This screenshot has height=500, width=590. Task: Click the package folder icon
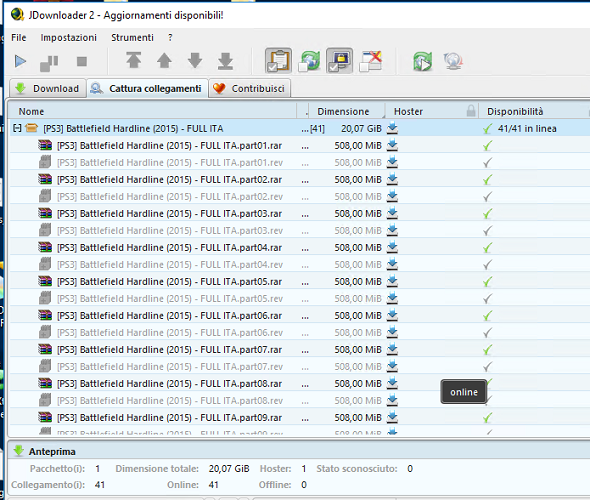pyautogui.click(x=32, y=128)
